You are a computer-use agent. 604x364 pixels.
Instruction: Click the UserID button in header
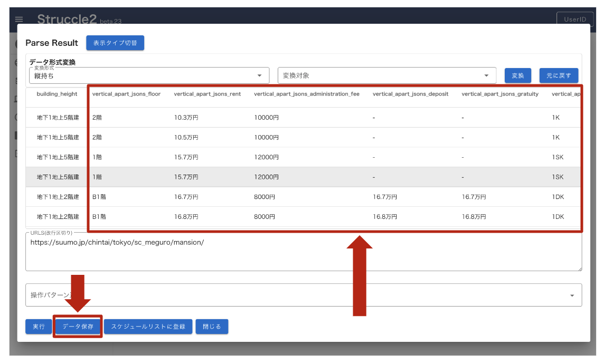click(x=575, y=19)
